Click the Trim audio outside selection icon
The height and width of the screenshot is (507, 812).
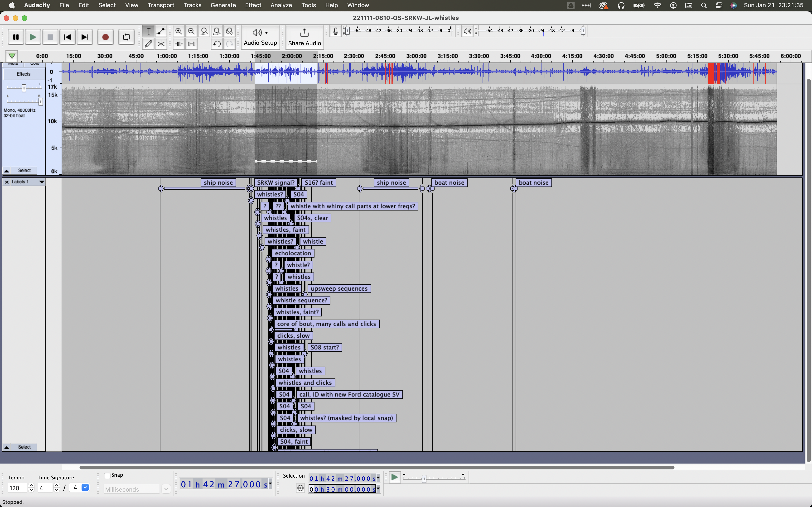coord(179,44)
